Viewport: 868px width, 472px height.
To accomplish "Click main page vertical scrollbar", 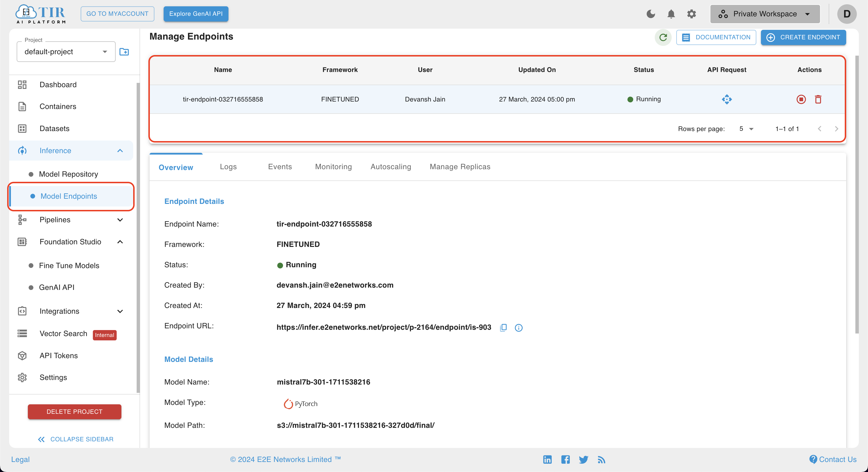I will 857,195.
